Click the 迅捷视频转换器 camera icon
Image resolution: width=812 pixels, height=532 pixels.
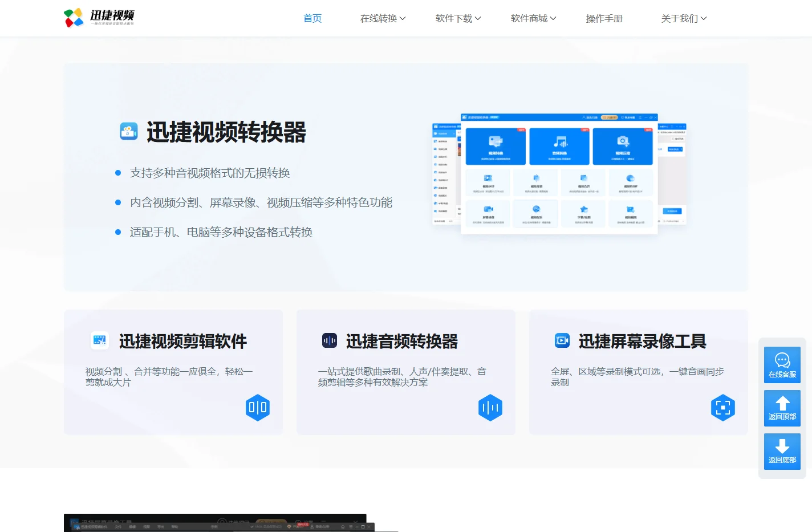129,131
